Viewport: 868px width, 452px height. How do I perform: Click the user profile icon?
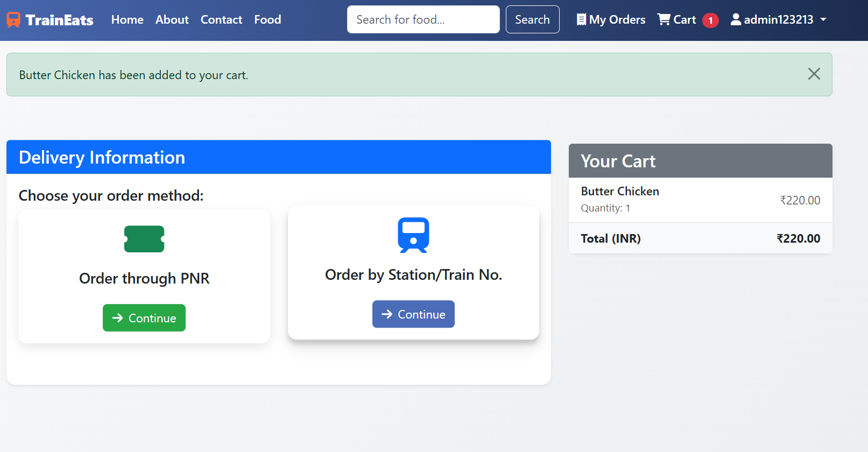click(x=736, y=20)
